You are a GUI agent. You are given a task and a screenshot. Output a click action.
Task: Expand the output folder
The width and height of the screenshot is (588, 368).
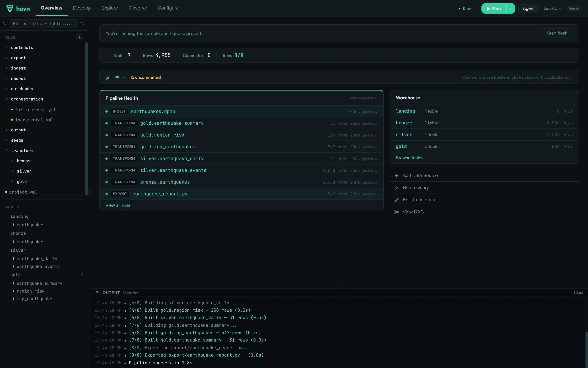tap(6, 130)
